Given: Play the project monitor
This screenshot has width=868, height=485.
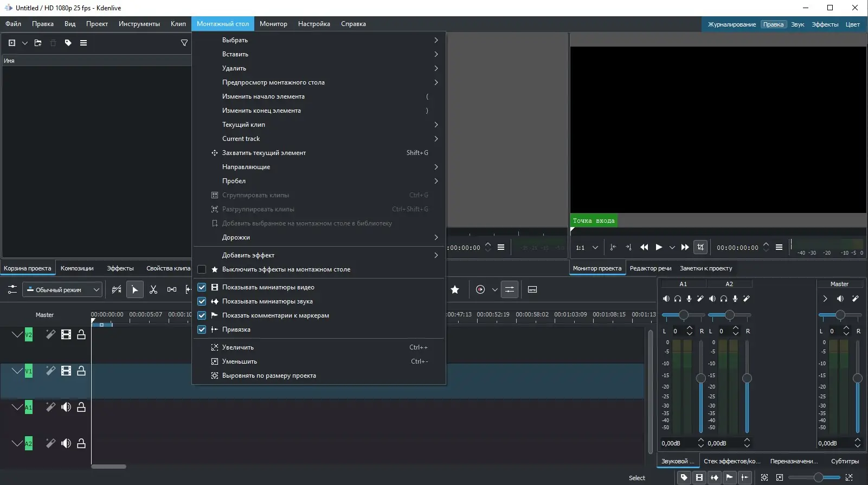Looking at the screenshot, I should (x=659, y=247).
